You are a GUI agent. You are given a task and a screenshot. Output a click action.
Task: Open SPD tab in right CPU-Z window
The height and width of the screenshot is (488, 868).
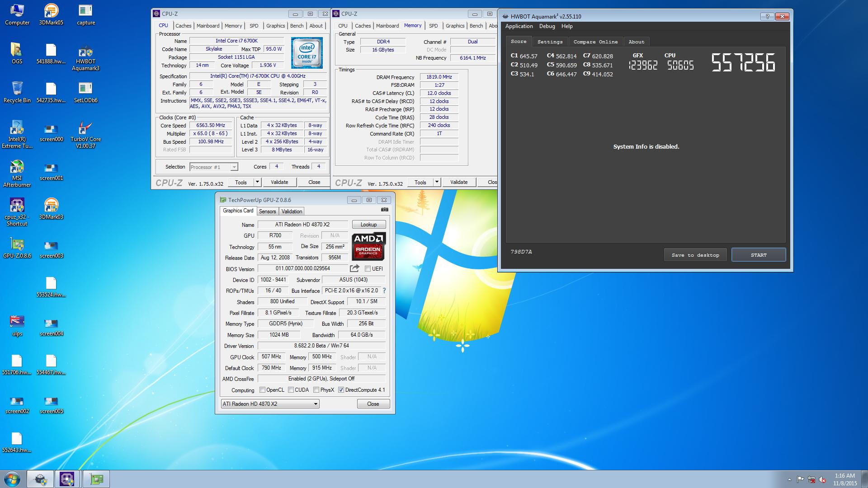[433, 26]
